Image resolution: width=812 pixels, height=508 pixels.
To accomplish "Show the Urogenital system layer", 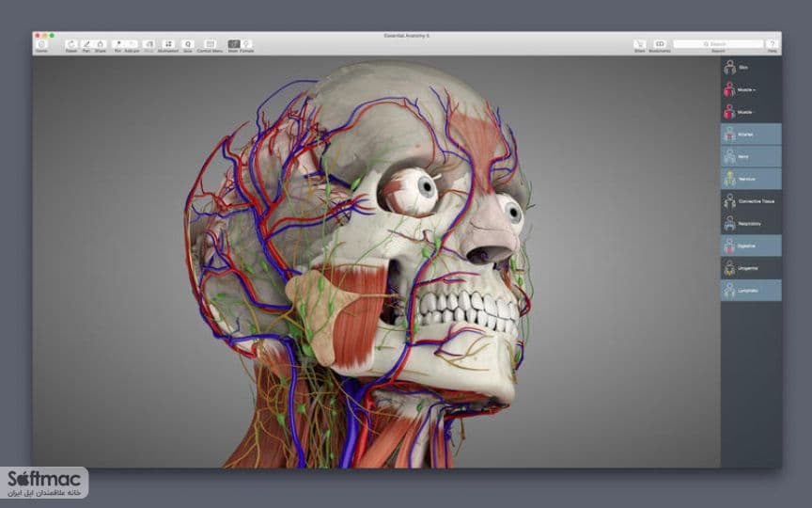I will [x=751, y=268].
